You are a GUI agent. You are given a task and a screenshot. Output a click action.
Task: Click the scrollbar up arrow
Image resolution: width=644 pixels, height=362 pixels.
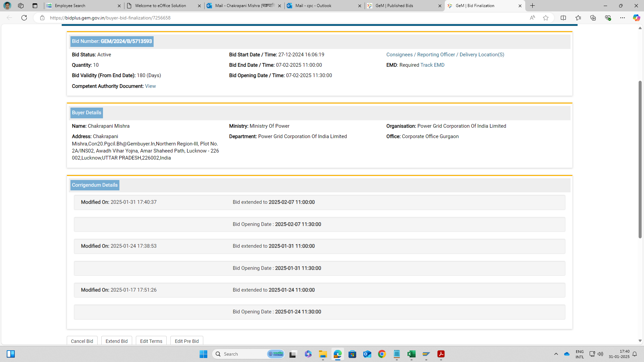(640, 28)
